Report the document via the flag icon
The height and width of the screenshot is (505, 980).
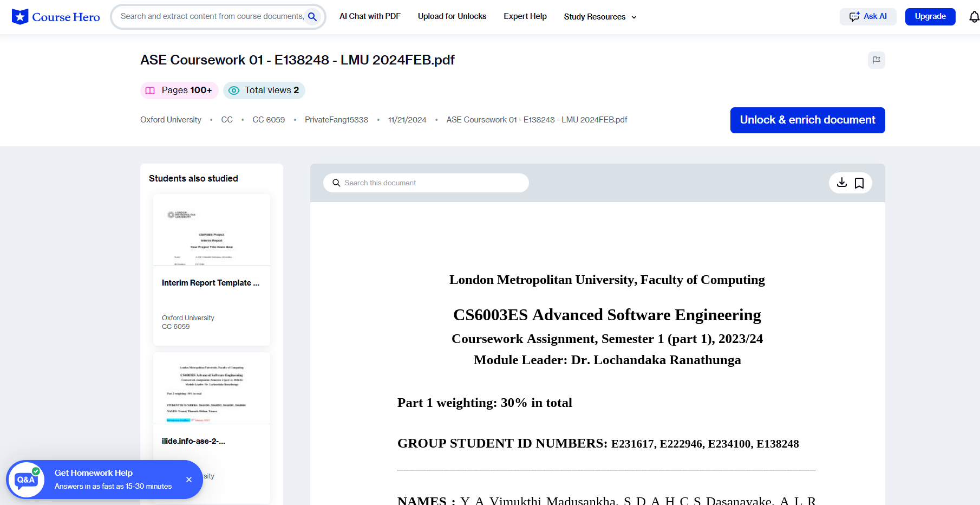[877, 60]
